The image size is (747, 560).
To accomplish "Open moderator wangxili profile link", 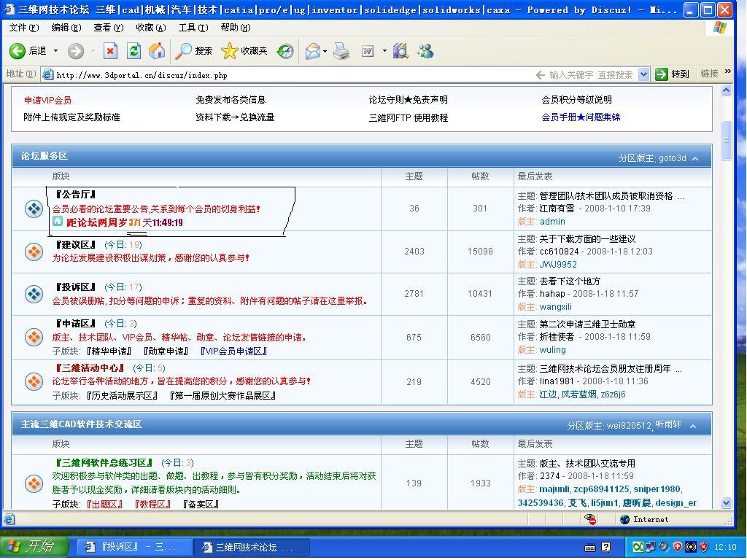I will pos(555,307).
